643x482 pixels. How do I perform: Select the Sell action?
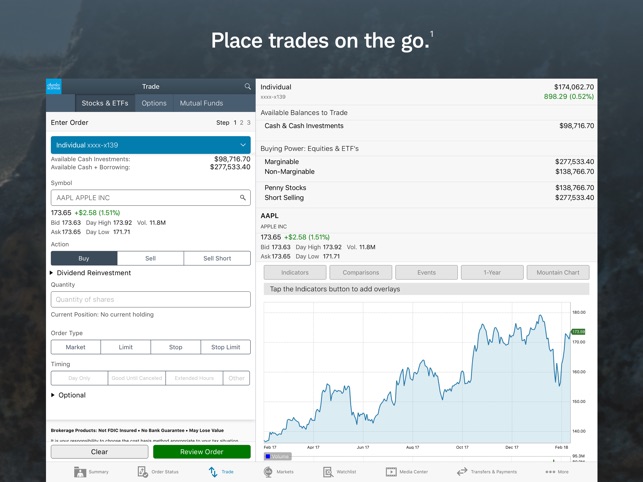pos(150,258)
